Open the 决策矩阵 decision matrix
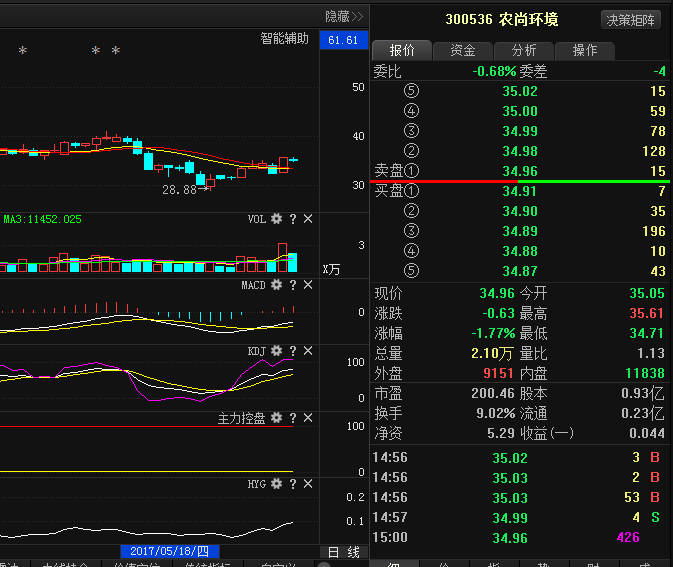The image size is (673, 567). click(631, 20)
